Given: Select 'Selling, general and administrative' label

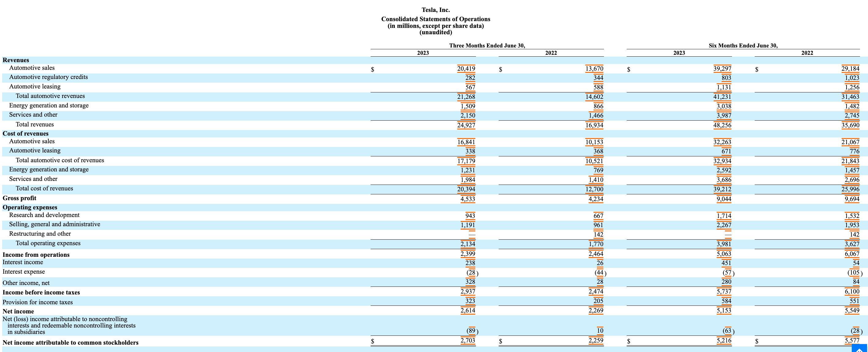Looking at the screenshot, I should coord(55,224).
